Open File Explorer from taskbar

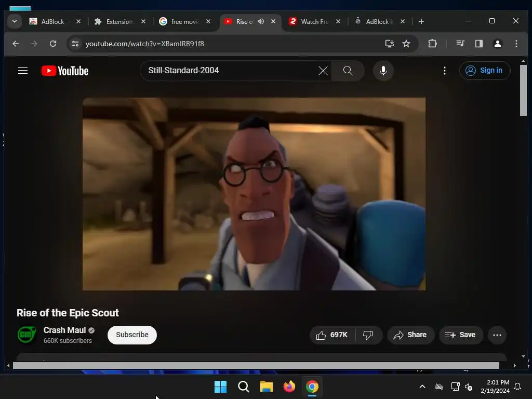[267, 387]
